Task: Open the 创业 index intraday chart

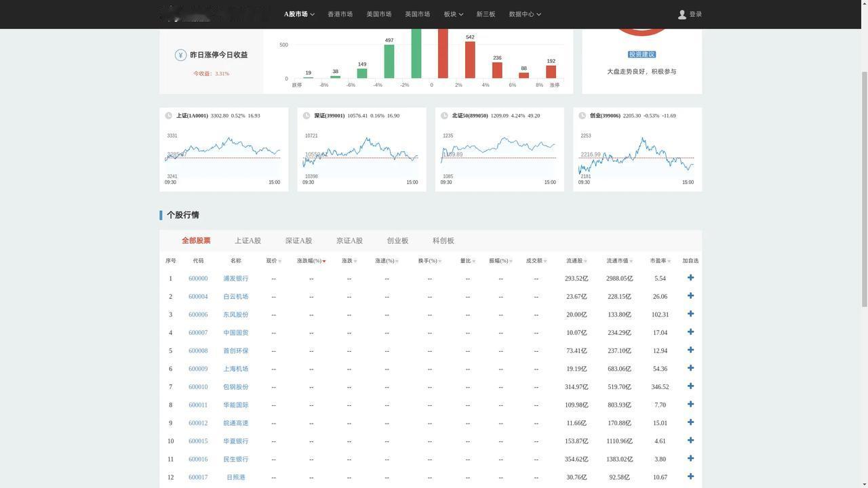Action: (637, 157)
